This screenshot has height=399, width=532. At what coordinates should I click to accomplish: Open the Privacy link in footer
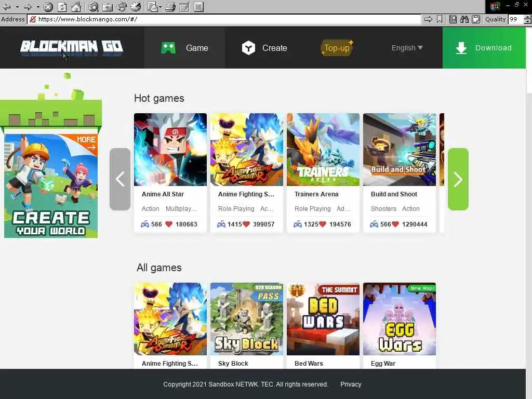[351, 384]
